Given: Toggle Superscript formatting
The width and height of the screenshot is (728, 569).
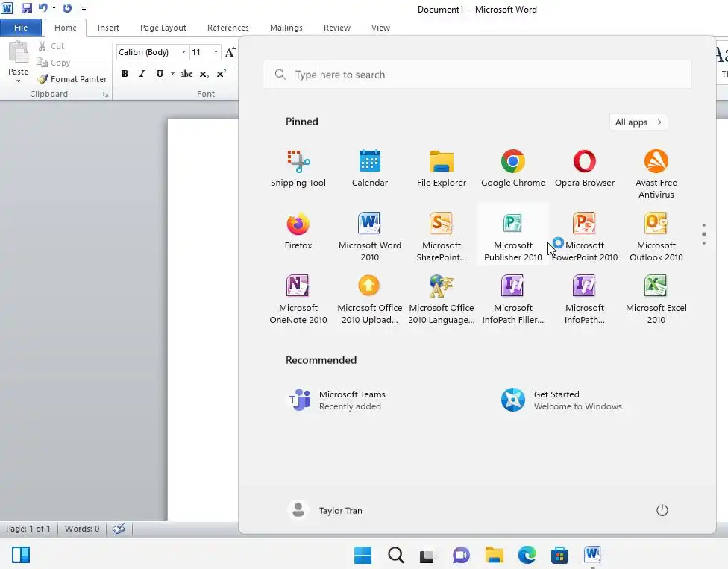Looking at the screenshot, I should tap(222, 74).
